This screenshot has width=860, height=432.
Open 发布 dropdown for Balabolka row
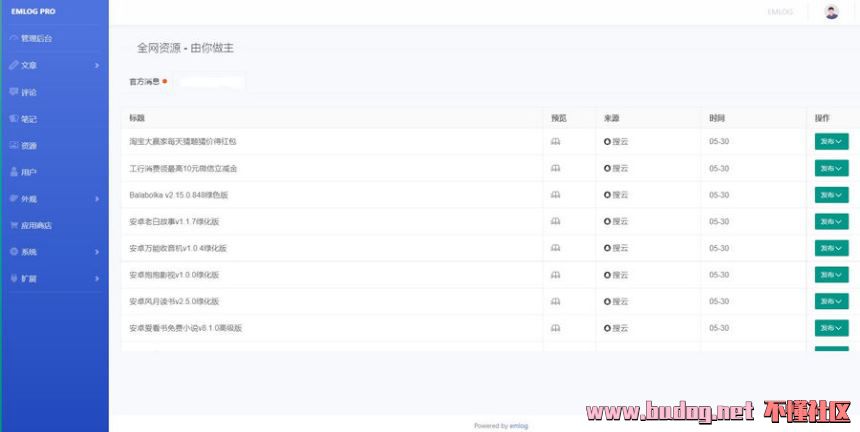pos(831,195)
